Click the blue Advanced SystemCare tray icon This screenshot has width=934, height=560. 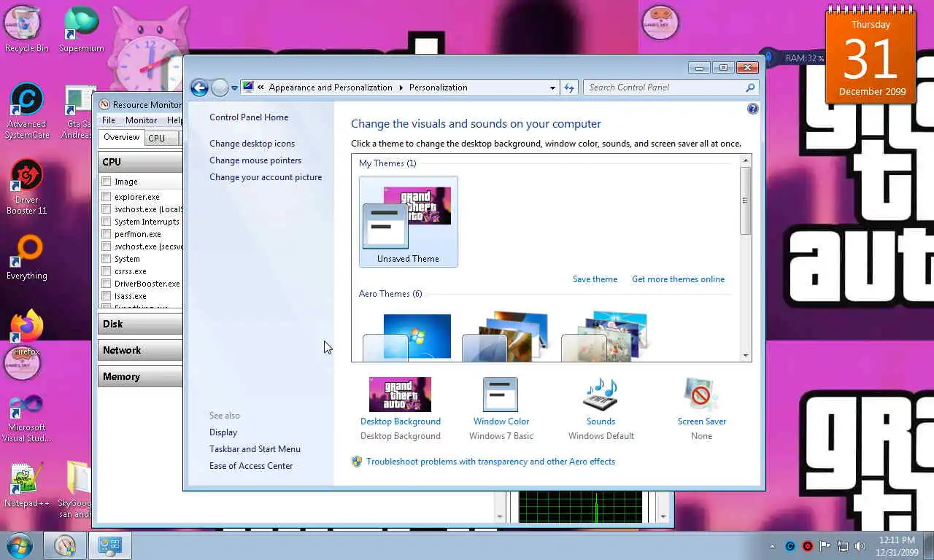tap(790, 545)
